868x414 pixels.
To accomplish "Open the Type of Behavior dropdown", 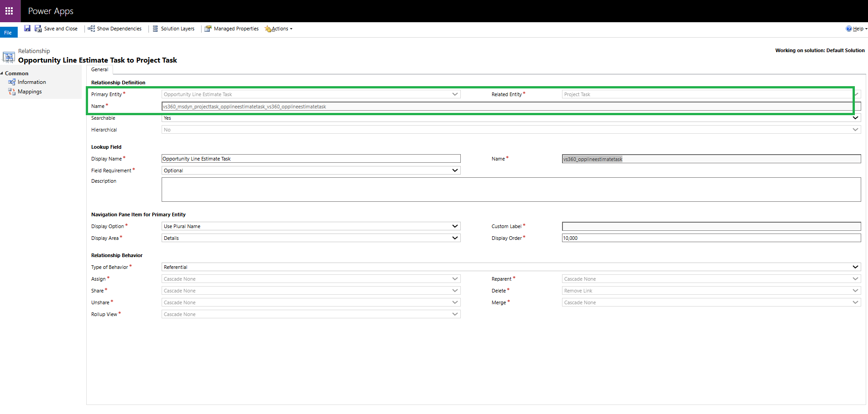I will 511,267.
